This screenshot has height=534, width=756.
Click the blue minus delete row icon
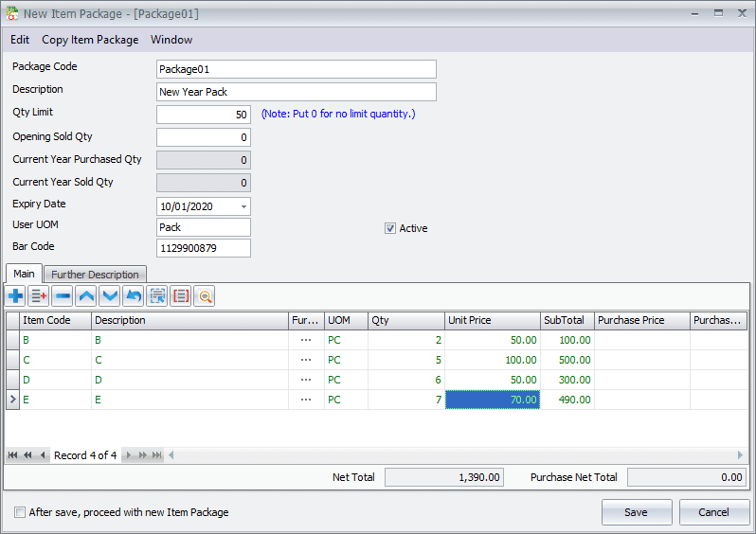[63, 296]
